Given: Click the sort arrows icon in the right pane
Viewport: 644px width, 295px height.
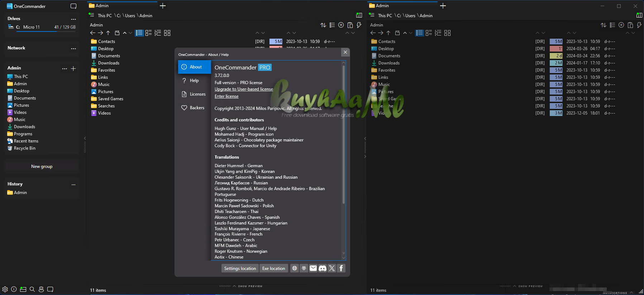Looking at the screenshot, I should 604,25.
